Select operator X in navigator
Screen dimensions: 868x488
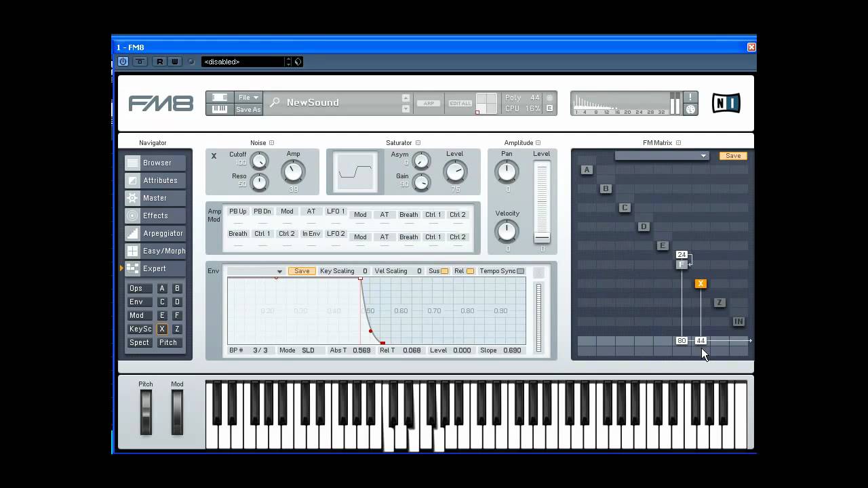tap(162, 329)
